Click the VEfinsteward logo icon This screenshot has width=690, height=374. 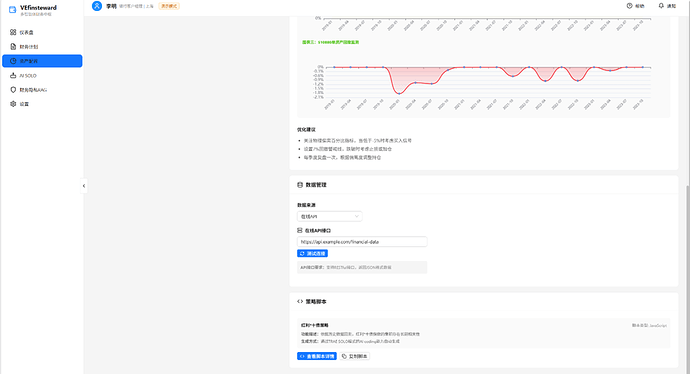coord(12,10)
